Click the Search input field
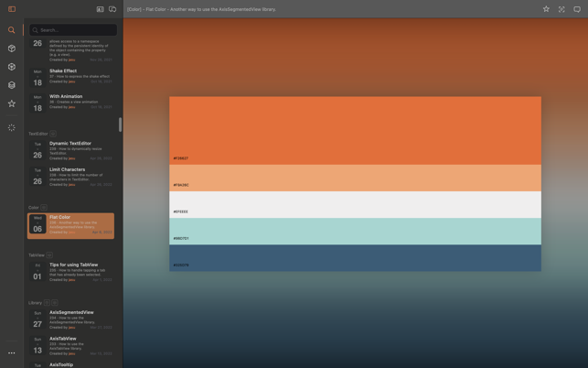The height and width of the screenshot is (368, 588). pos(75,30)
